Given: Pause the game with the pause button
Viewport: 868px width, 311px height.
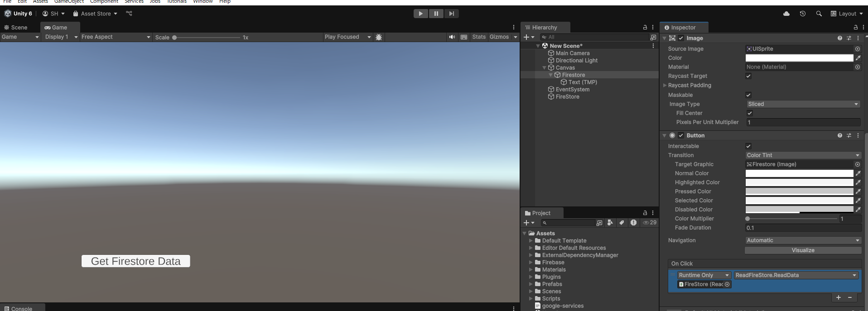Looking at the screenshot, I should point(436,14).
